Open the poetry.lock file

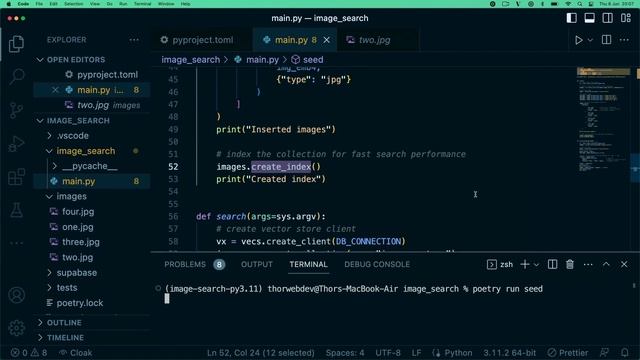(x=92, y=303)
